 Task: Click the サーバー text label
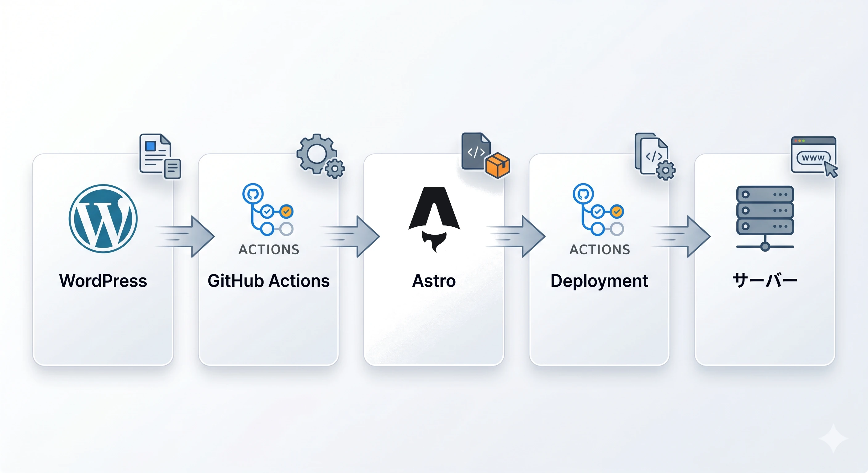click(x=765, y=281)
